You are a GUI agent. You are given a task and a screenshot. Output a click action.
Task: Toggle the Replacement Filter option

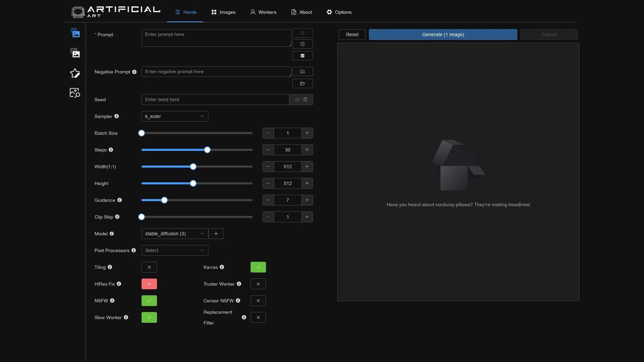coord(258,317)
